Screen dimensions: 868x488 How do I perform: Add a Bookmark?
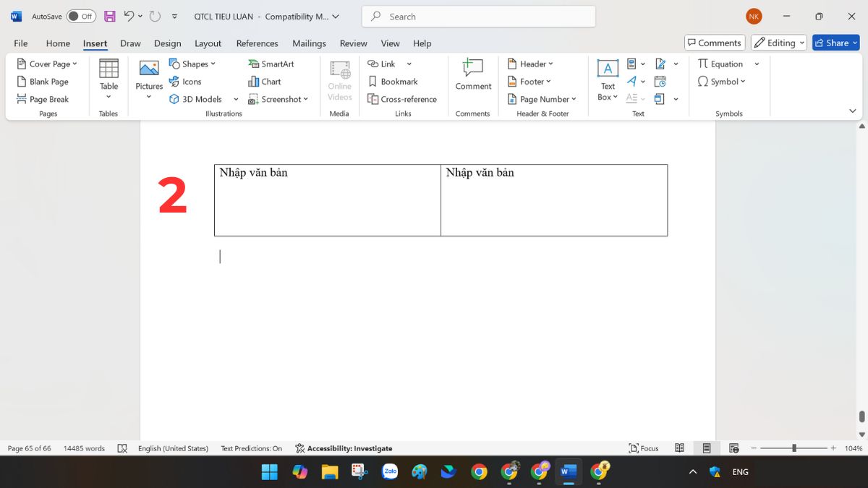[x=393, y=82]
